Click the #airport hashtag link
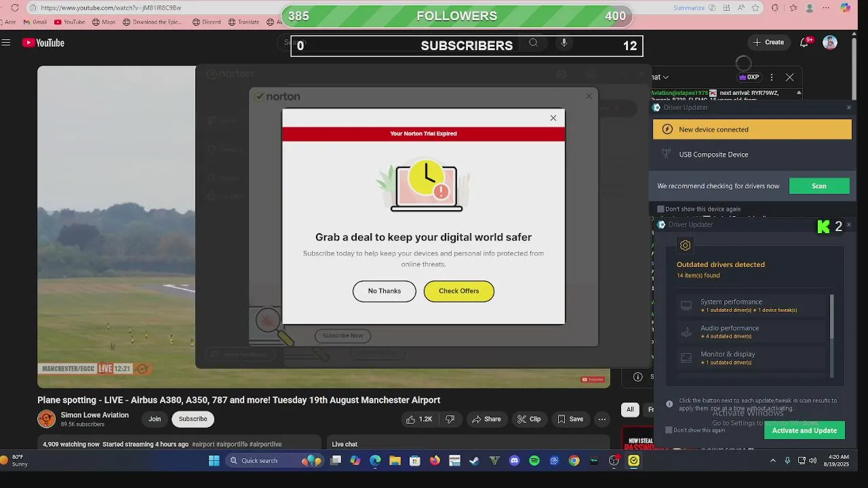868x488 pixels. [203, 445]
